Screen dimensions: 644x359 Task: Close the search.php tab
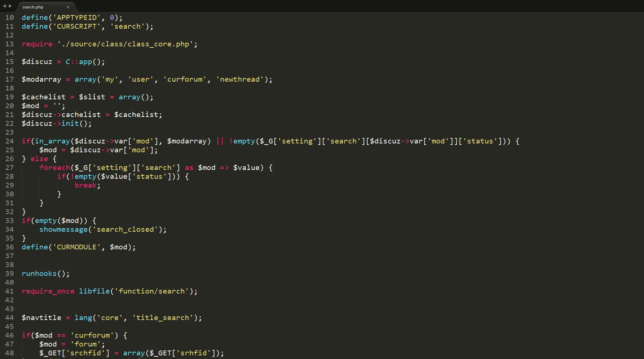(x=68, y=7)
